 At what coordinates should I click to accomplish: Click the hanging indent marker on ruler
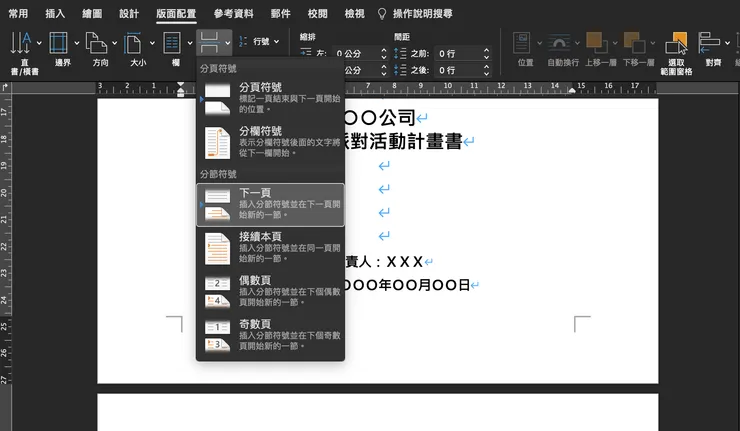(x=180, y=91)
